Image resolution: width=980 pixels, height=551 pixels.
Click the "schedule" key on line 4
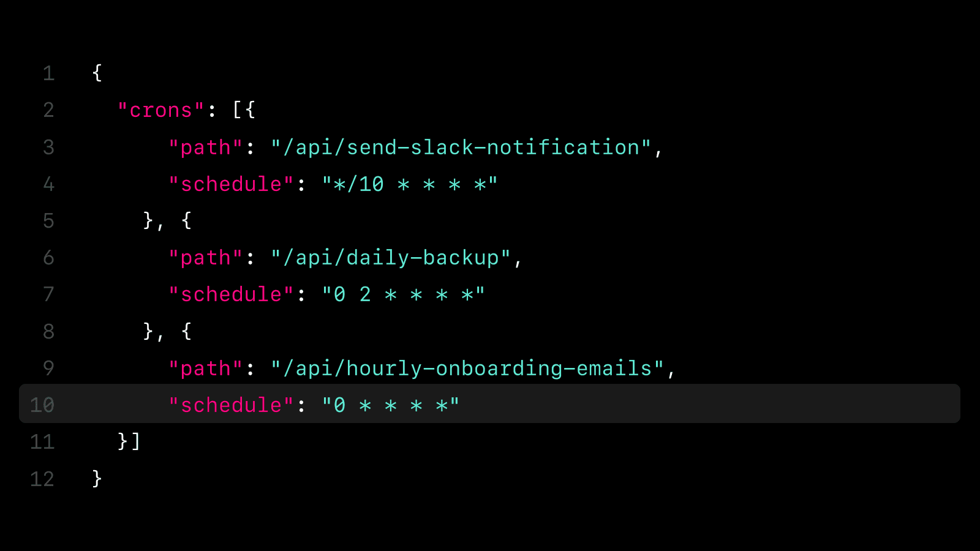[x=232, y=184]
